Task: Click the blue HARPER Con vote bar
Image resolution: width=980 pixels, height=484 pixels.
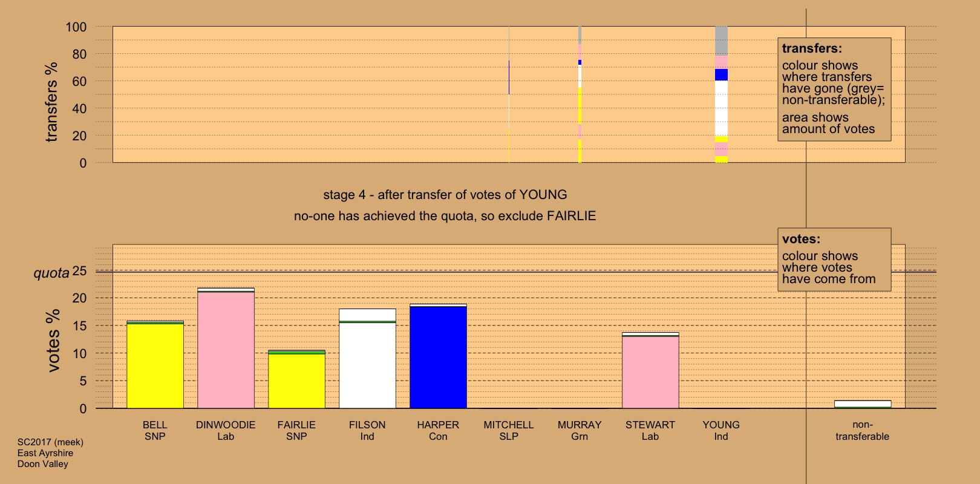Action: [438, 357]
